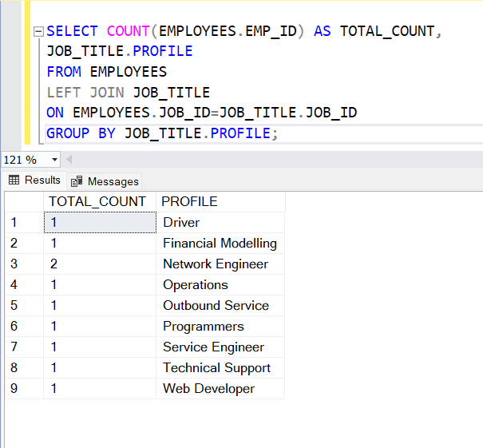The image size is (483, 448).
Task: Select the Driver profile cell
Action: pyautogui.click(x=220, y=223)
